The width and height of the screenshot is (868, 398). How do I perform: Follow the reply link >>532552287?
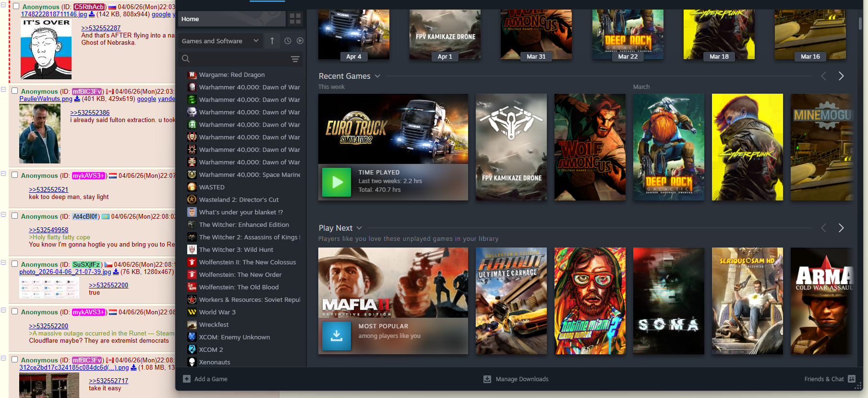[x=101, y=28]
